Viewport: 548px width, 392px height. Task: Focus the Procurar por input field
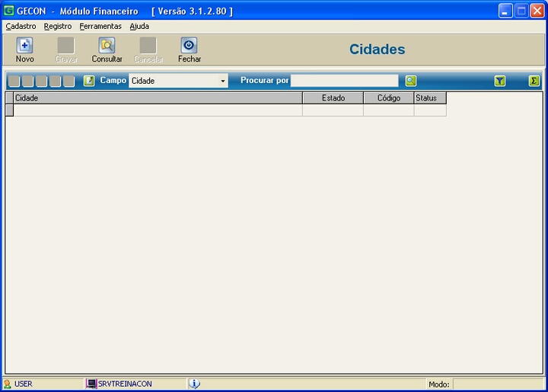pos(344,81)
